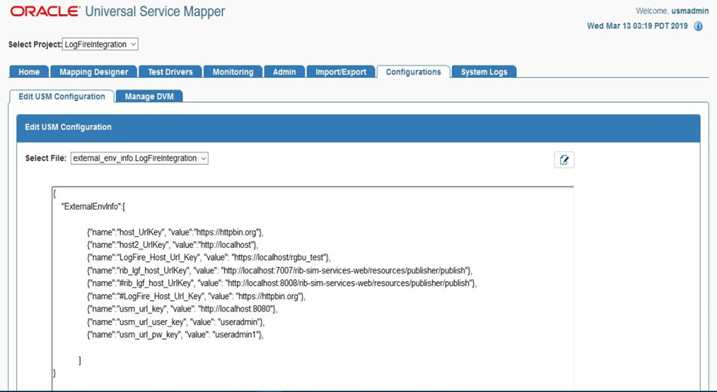The width and height of the screenshot is (717, 392).
Task: Click the LogFire_Host_Url_Key rgbu_test line
Action: [209, 258]
